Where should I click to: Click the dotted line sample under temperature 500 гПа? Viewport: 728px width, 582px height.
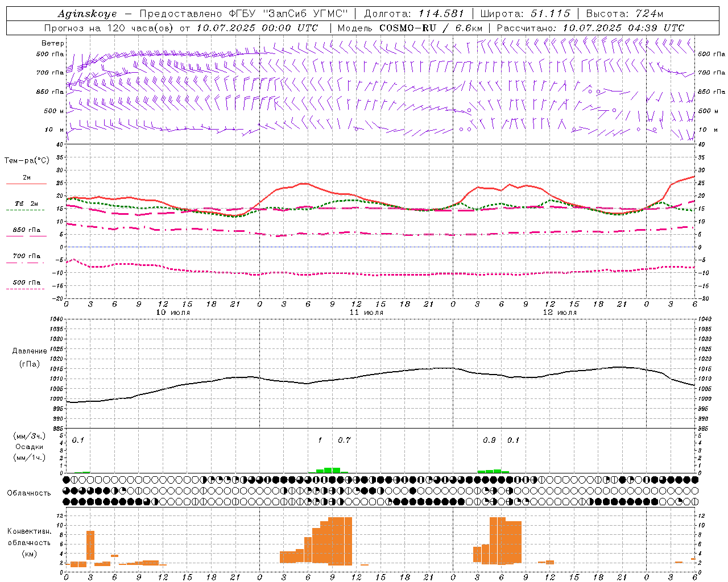(x=26, y=289)
